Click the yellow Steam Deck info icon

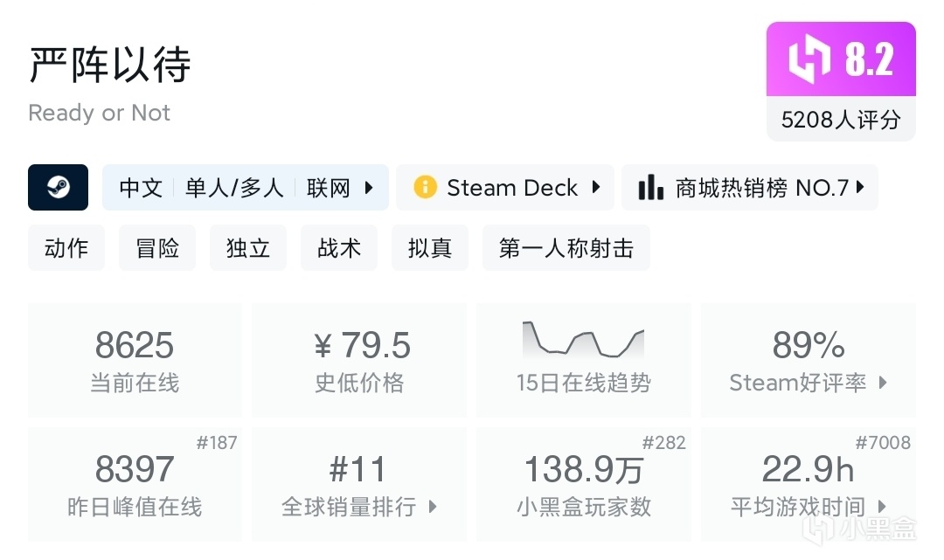point(425,187)
